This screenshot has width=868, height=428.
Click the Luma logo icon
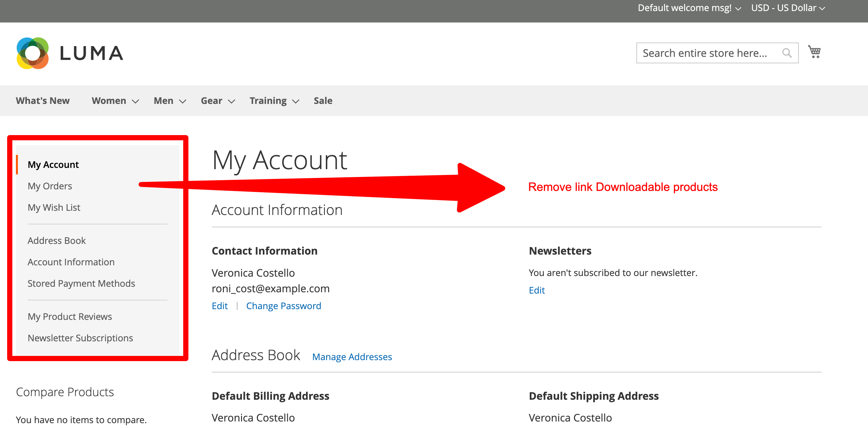click(33, 53)
